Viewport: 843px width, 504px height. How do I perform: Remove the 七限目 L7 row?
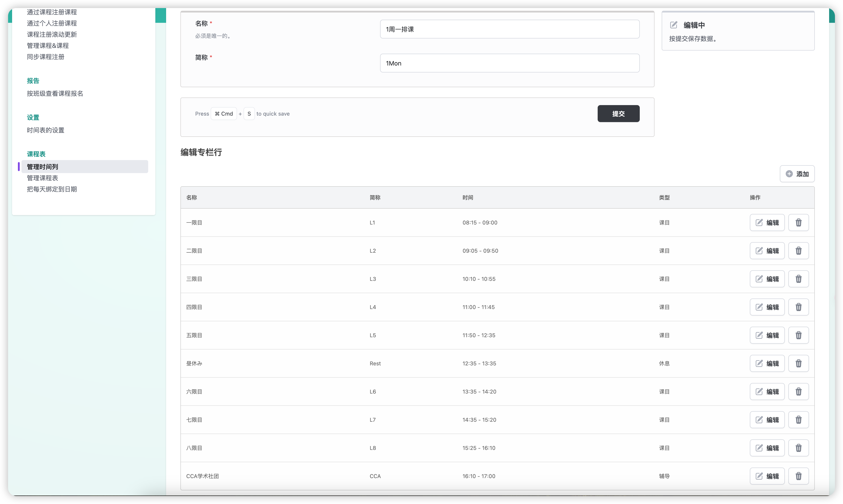click(798, 420)
